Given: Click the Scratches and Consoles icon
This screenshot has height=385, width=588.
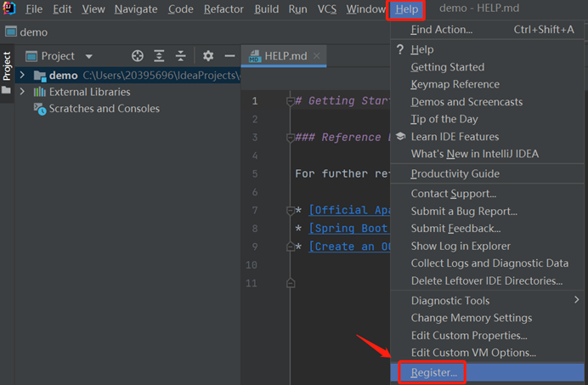Looking at the screenshot, I should [40, 109].
